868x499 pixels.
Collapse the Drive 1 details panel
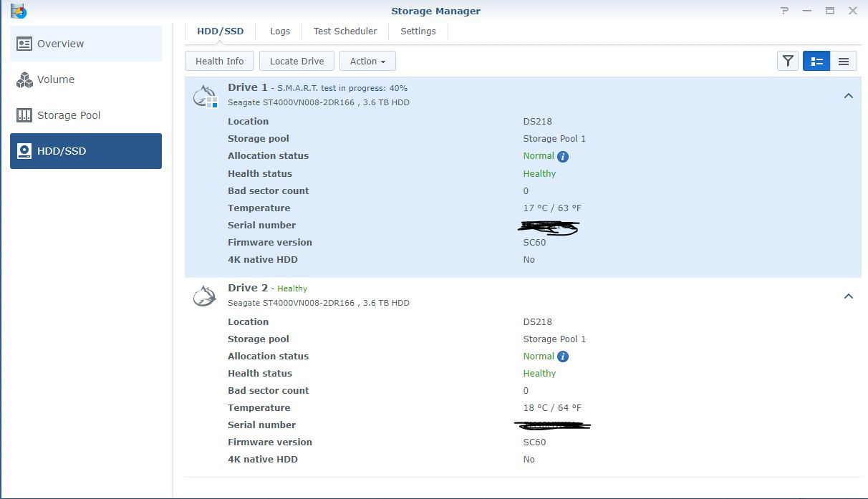(x=849, y=95)
